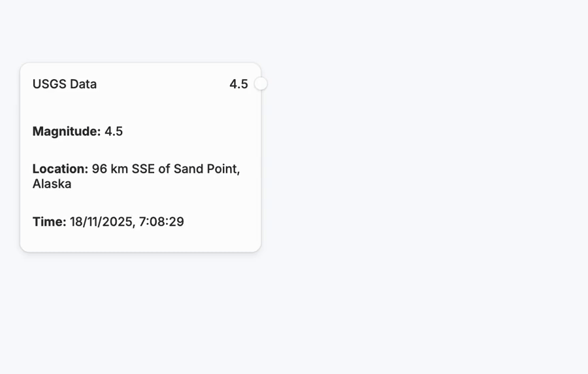Click the word "of" in location line
Screen dimensions: 588x374
click(x=164, y=169)
